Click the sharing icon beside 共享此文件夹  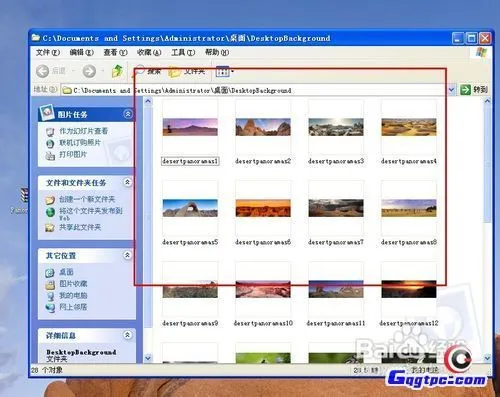[50, 228]
